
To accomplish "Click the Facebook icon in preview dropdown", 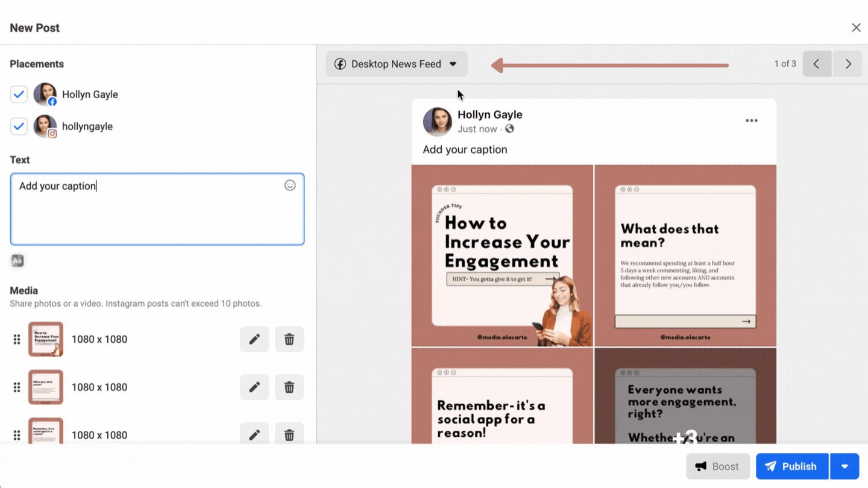I will [x=340, y=64].
